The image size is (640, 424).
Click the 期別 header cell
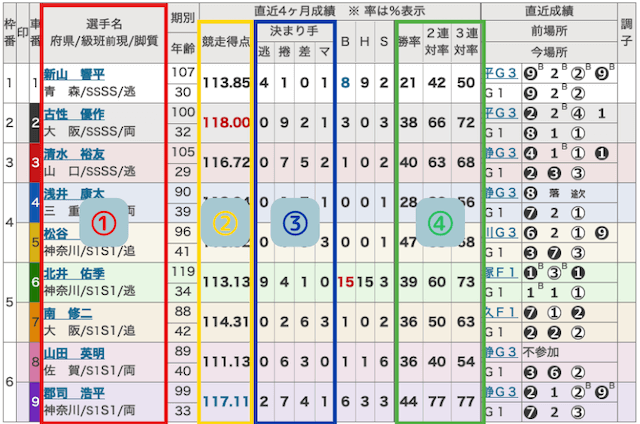(x=183, y=18)
